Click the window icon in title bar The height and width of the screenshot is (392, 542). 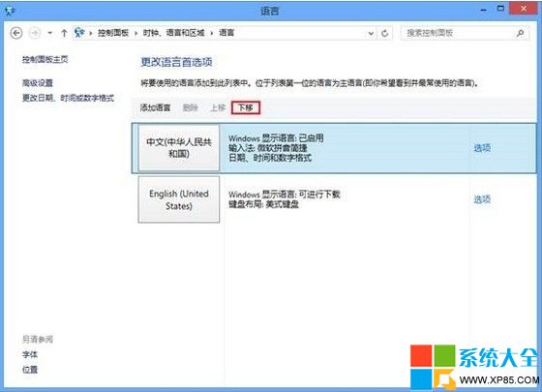10,11
